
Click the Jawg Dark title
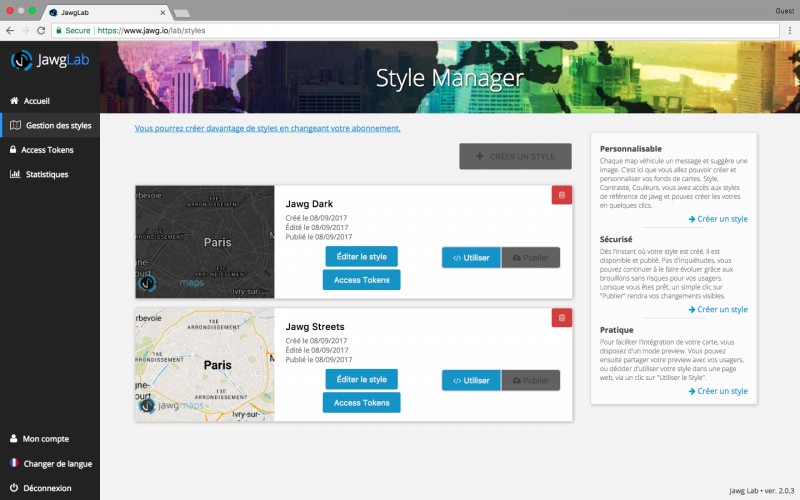click(309, 204)
